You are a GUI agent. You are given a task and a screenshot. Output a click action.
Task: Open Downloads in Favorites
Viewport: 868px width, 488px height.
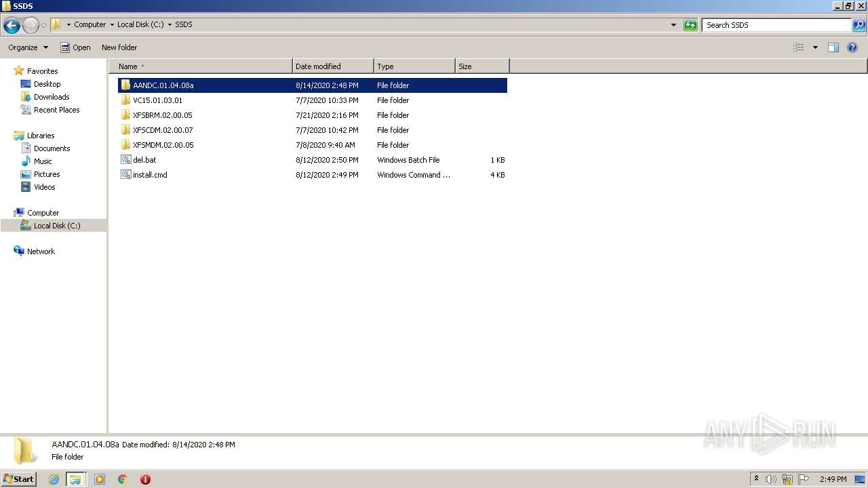coord(52,97)
